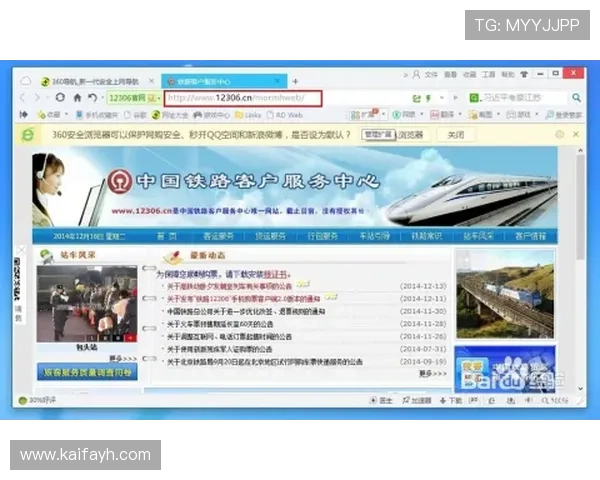Viewport: 600px width, 480px height.
Task: Open 登录管家 login manager
Action: pyautogui.click(x=564, y=115)
